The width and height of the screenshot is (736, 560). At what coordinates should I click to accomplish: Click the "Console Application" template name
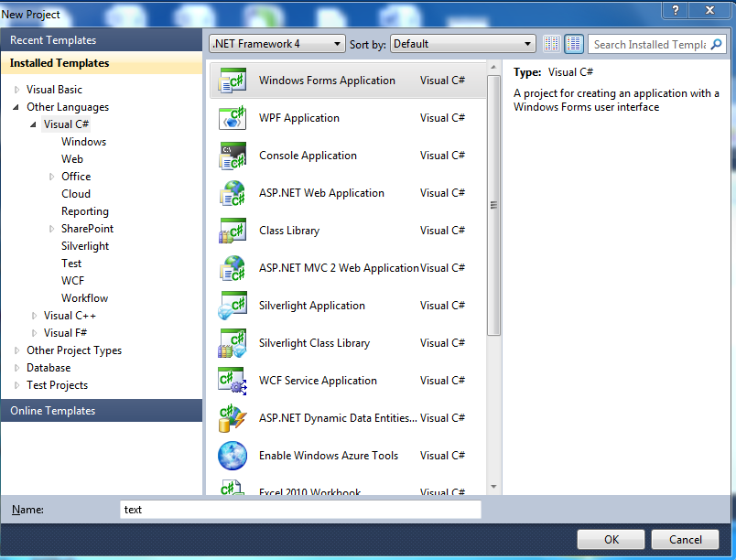pos(308,156)
